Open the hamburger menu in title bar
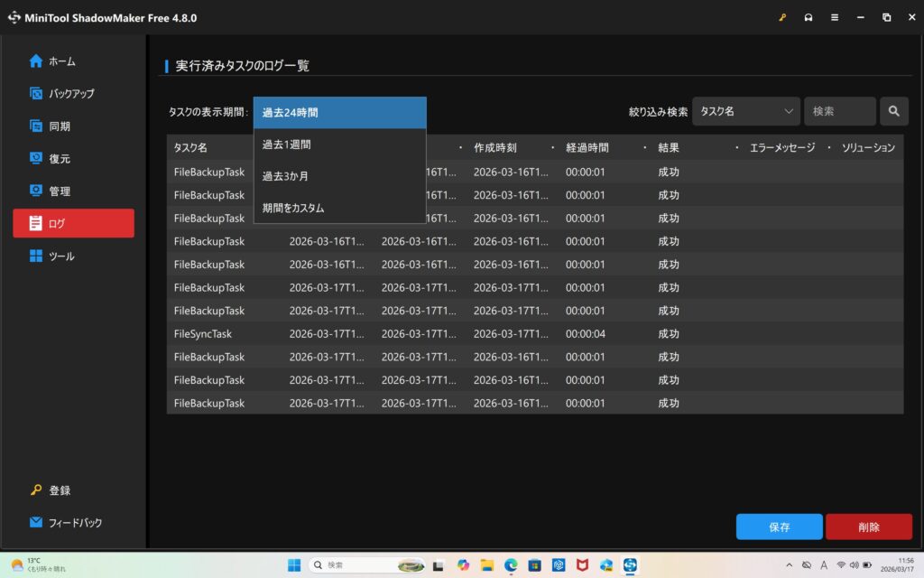 (x=835, y=18)
